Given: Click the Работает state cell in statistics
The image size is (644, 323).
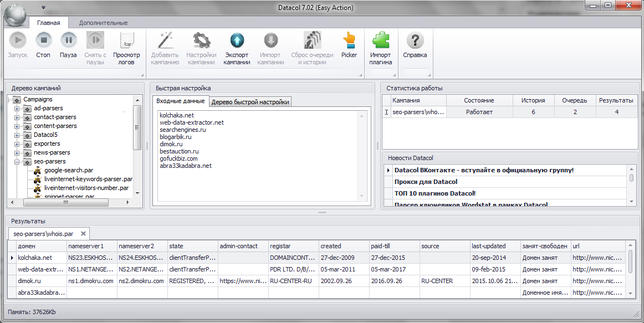Looking at the screenshot, I should (479, 111).
